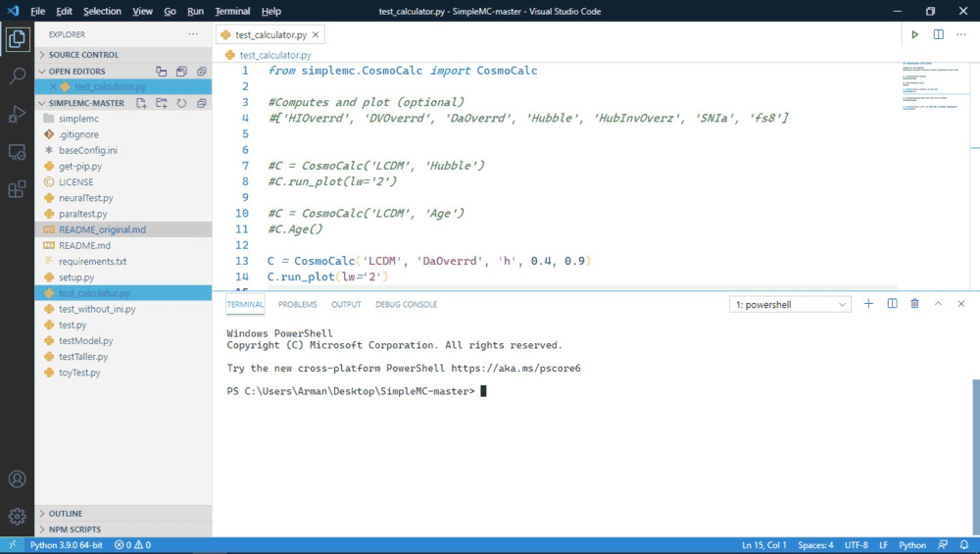Split the terminal panel
The width and height of the screenshot is (980, 554).
click(892, 304)
